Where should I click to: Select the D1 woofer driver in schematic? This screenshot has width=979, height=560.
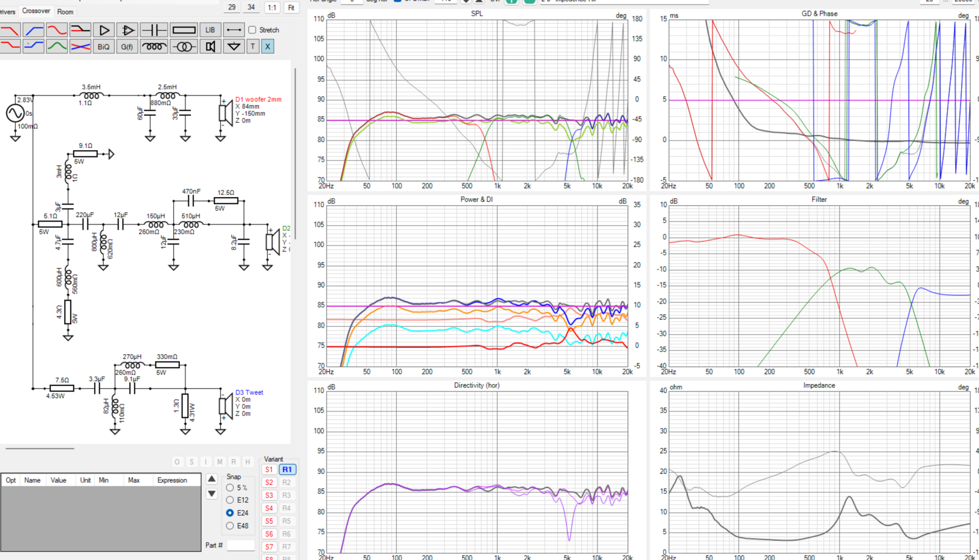[226, 113]
